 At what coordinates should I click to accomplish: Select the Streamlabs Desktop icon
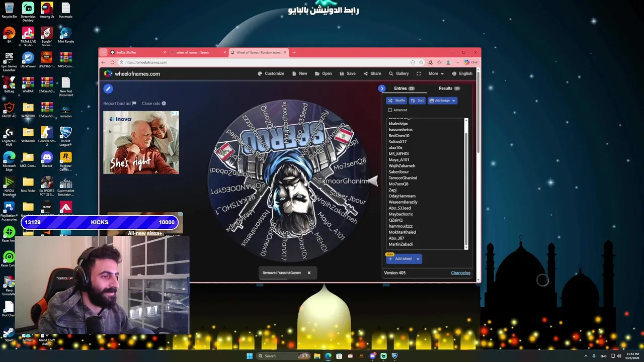point(28,12)
